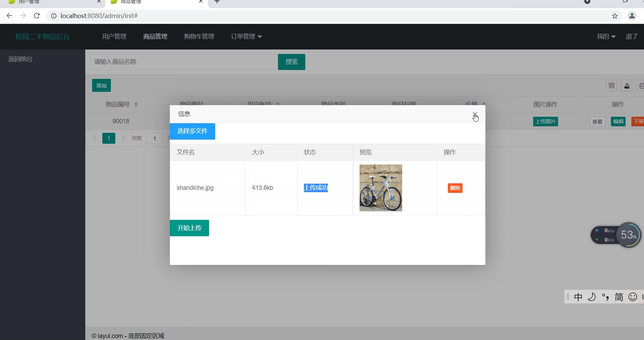This screenshot has width=644, height=340.
Task: Click the layui.com footer text
Action: pos(128,336)
